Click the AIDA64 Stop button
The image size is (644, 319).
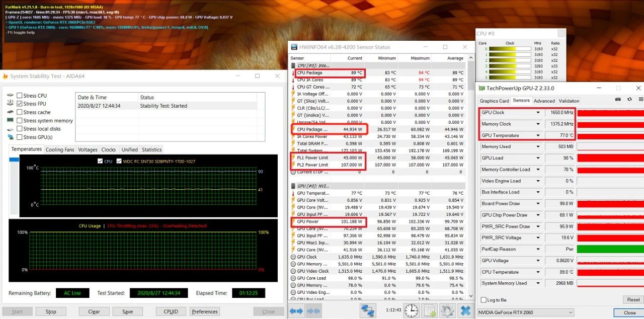[x=51, y=311]
